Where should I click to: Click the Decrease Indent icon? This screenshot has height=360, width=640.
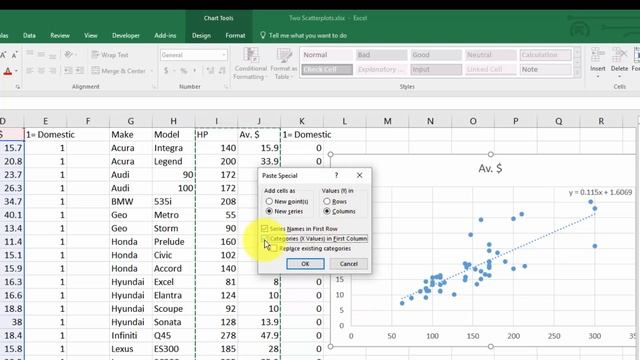[x=68, y=71]
